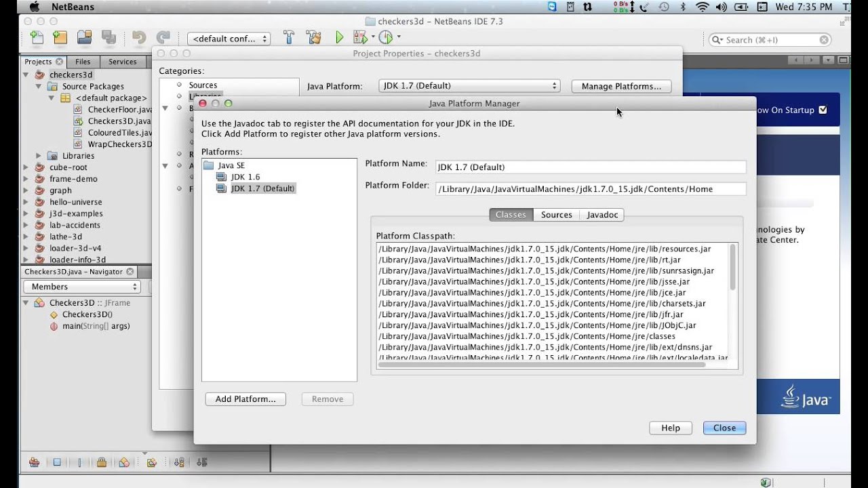Select the Javadoc tab

(x=602, y=215)
